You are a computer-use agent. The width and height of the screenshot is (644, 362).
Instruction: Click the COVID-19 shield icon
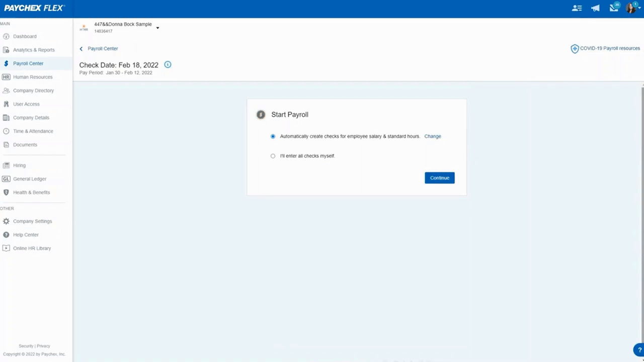click(575, 49)
